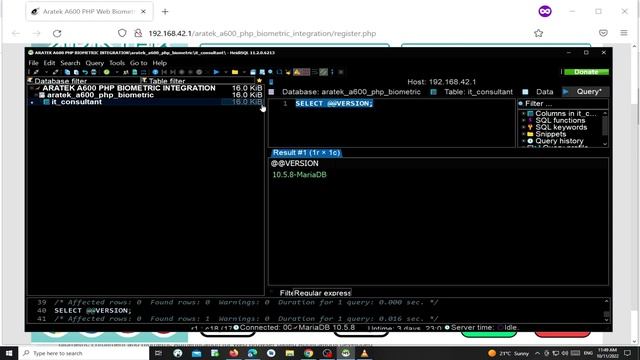640x360 pixels.
Task: Click the Task View taskbar icon
Action: tap(158, 353)
